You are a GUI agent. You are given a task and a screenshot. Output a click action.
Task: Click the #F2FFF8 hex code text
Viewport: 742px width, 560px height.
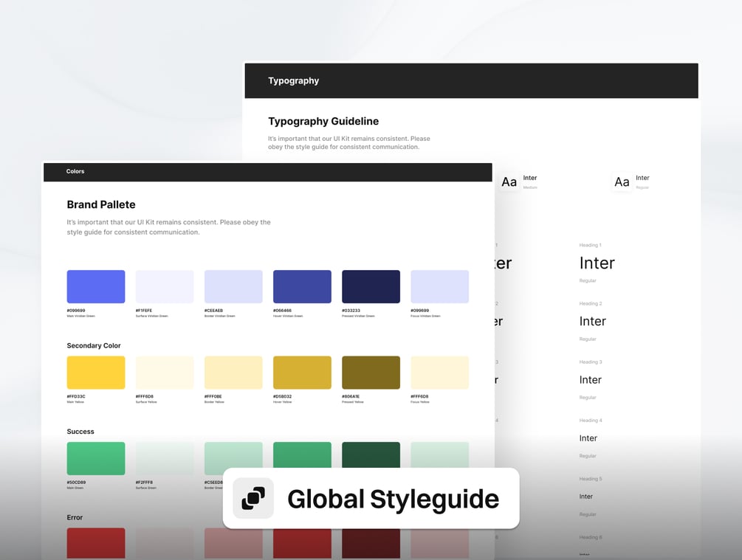click(144, 483)
